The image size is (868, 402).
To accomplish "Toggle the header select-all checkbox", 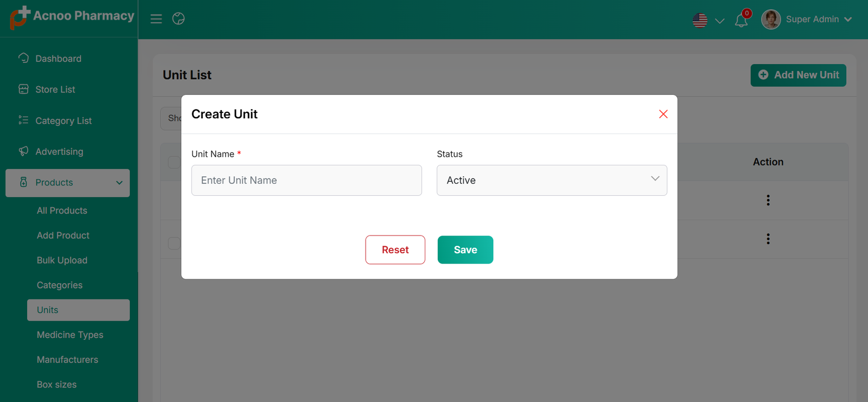I will pyautogui.click(x=174, y=162).
